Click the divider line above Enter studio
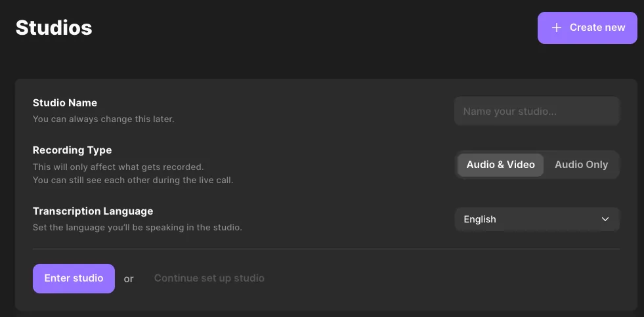This screenshot has height=317, width=644. [x=326, y=249]
